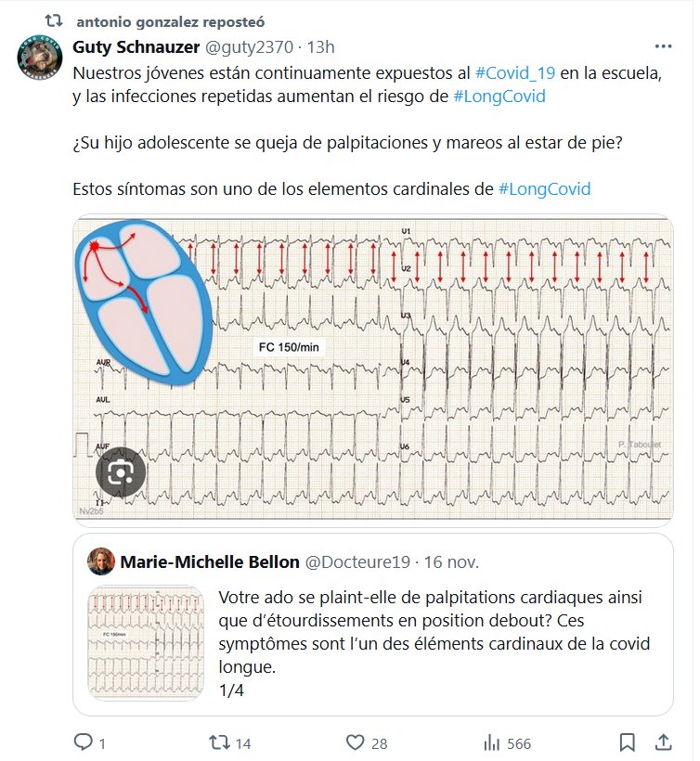Open the quoted tweet ECG thumbnail

coord(147,642)
